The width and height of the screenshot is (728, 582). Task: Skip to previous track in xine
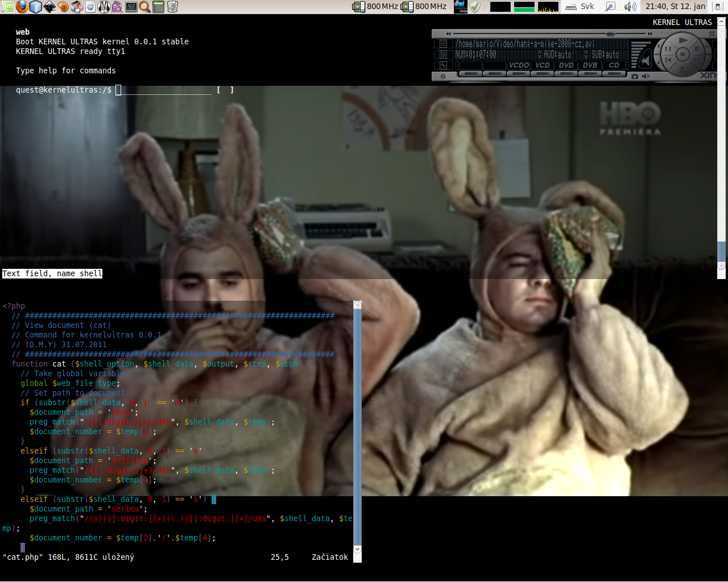tap(668, 60)
